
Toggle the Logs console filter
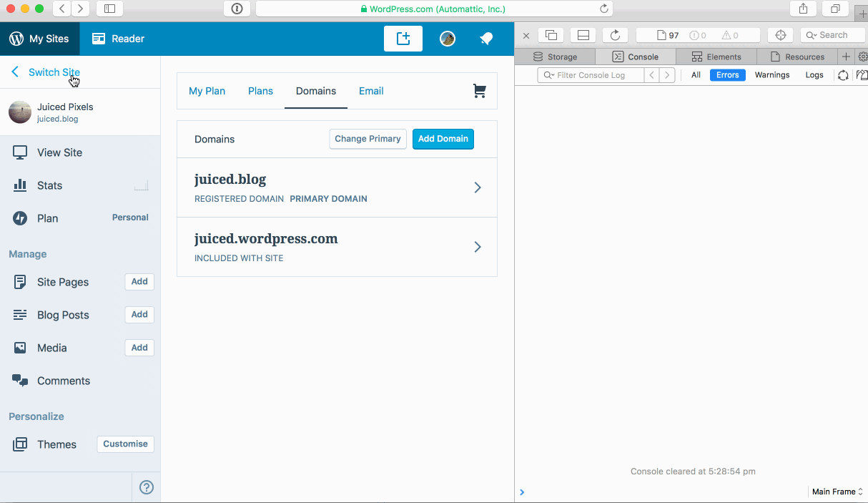814,75
